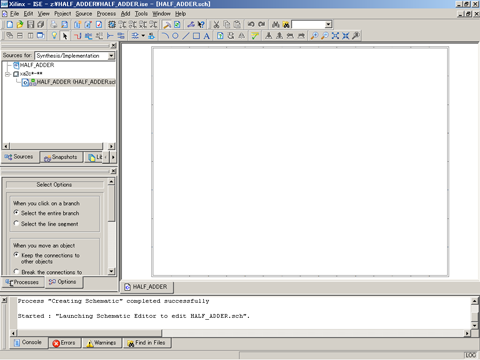Switch to the Processes tab
Screen dimensions: 480x360
pos(22,282)
